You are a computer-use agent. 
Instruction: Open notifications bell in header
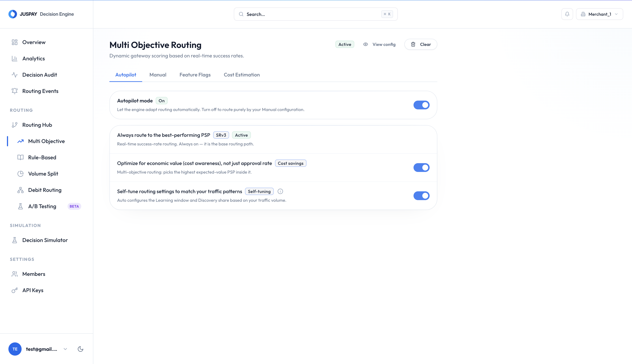pos(567,14)
